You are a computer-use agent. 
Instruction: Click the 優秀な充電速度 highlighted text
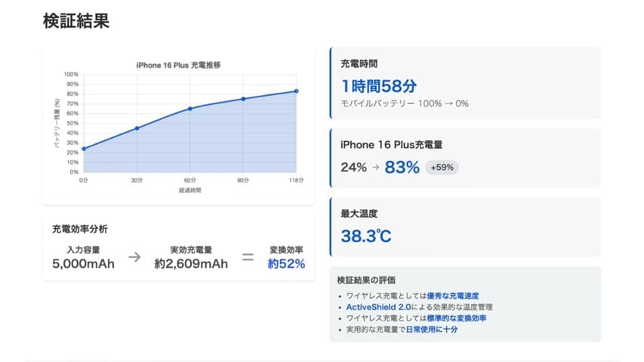[x=453, y=296]
